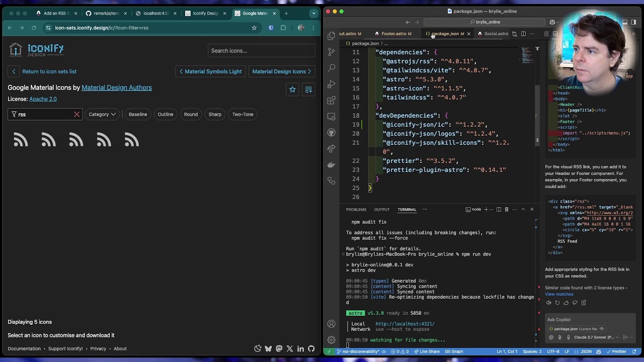Open the OUTPUT panel tab
644x362 pixels.
[382, 209]
